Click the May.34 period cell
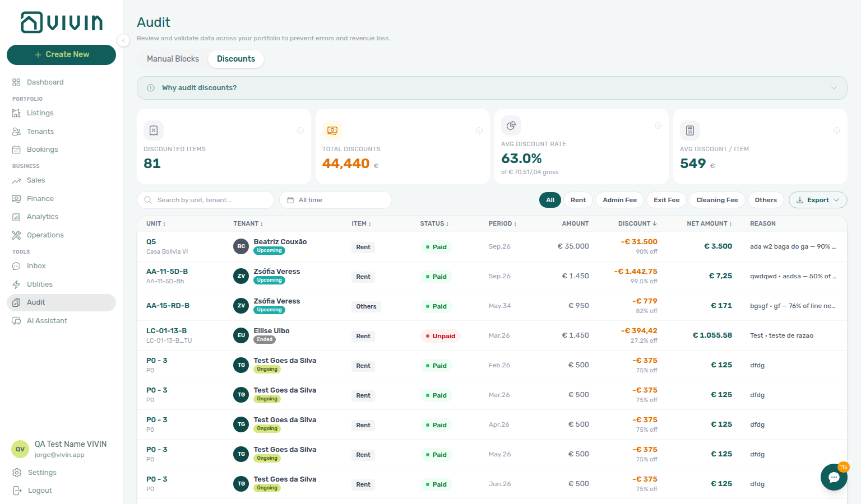The width and height of the screenshot is (861, 504). click(499, 306)
